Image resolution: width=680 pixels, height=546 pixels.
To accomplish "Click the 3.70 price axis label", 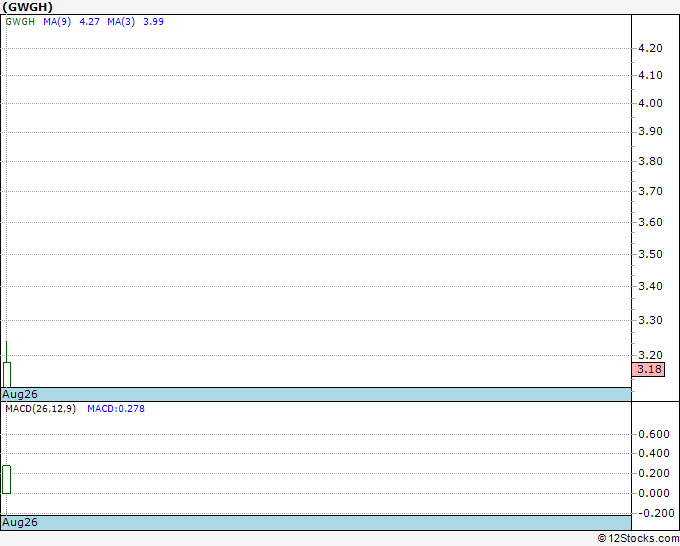I will click(651, 191).
